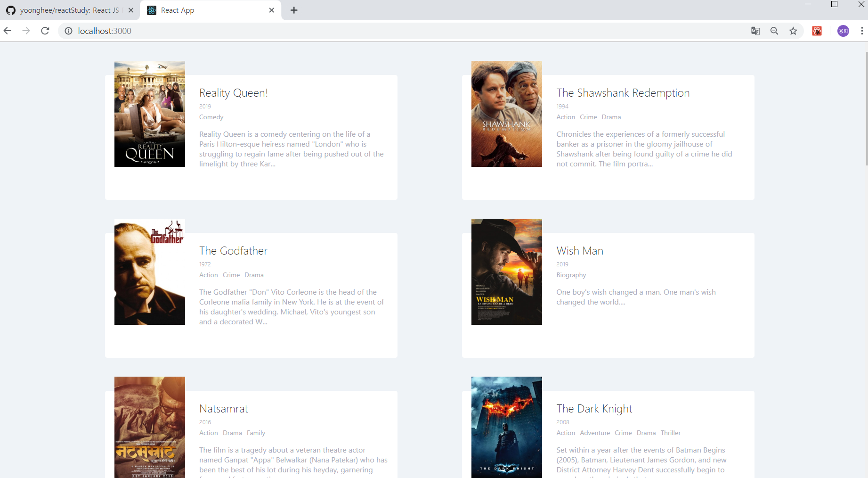Click the Shawshank Redemption poster
The image size is (868, 478).
[507, 114]
